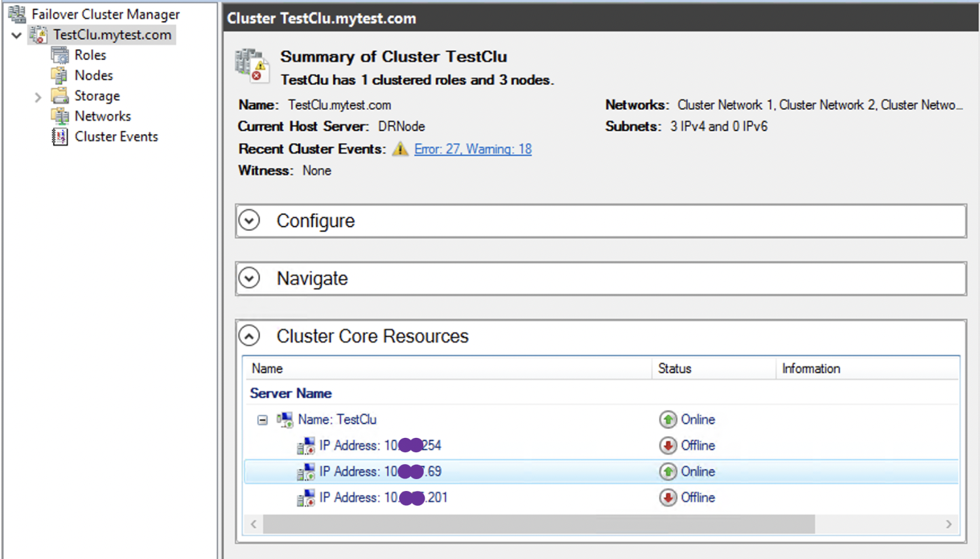Select the Storage icon
The height and width of the screenshot is (559, 980).
coord(58,96)
